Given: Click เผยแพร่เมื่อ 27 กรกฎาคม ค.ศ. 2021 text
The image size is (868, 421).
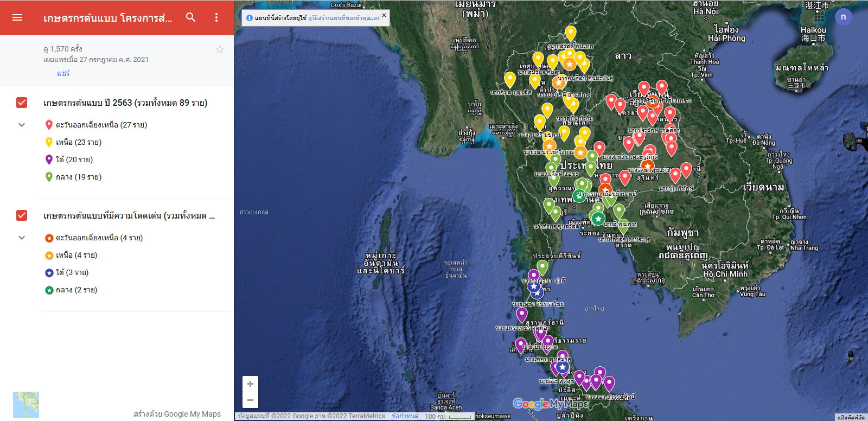Looking at the screenshot, I should [96, 60].
